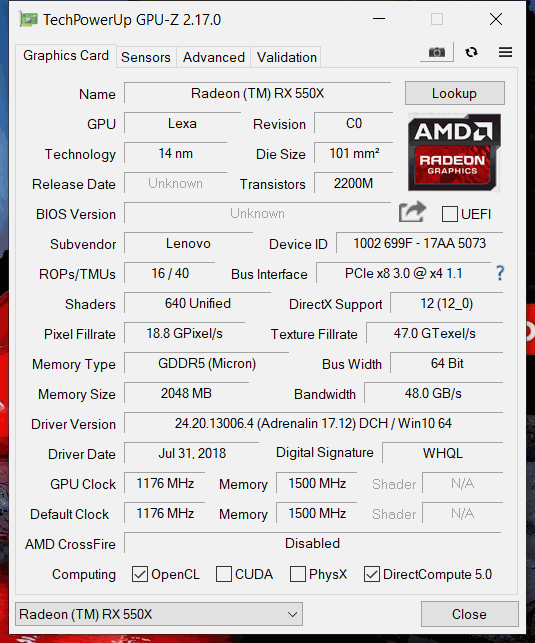The height and width of the screenshot is (643, 535).
Task: Open the Advanced tab
Action: [214, 57]
